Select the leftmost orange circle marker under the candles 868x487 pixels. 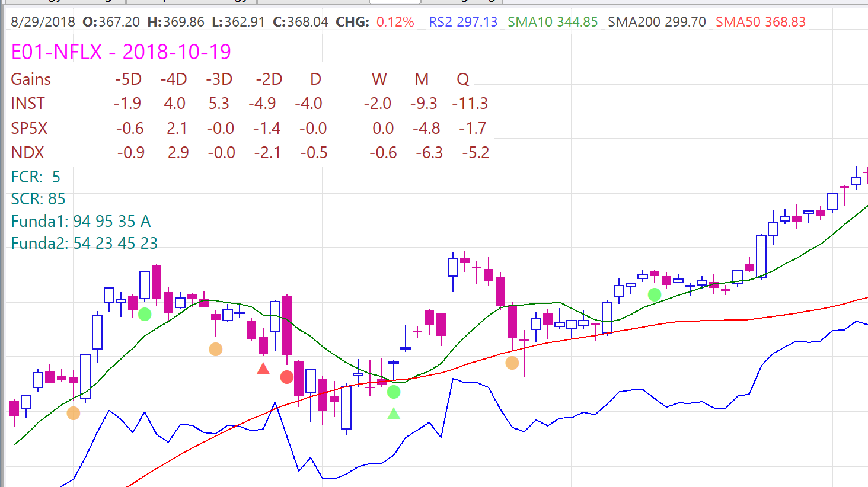point(74,413)
